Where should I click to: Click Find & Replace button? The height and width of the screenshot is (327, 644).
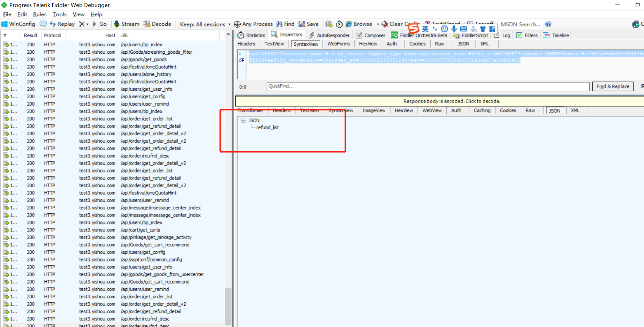coord(613,86)
